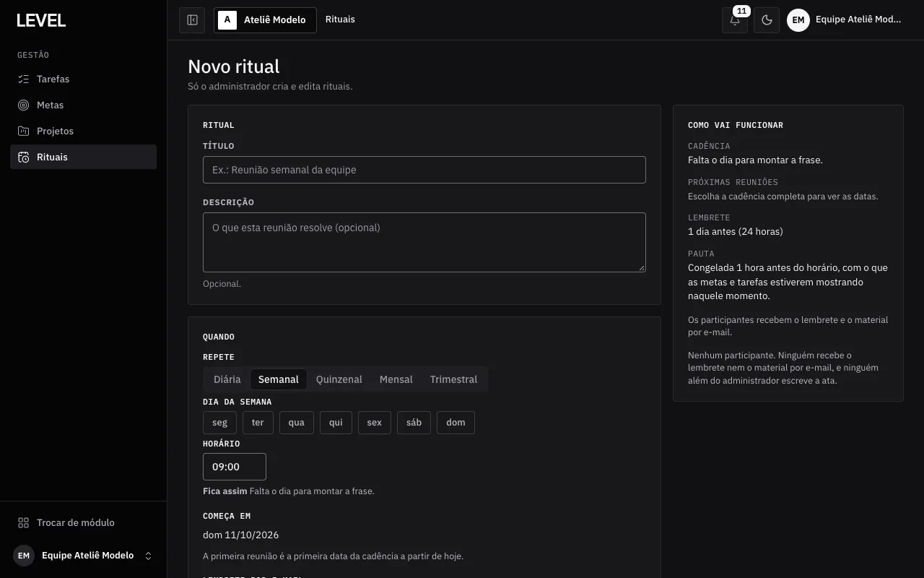Screen dimensions: 924x578
Task: Switch repetition to Diária
Action: point(227,379)
